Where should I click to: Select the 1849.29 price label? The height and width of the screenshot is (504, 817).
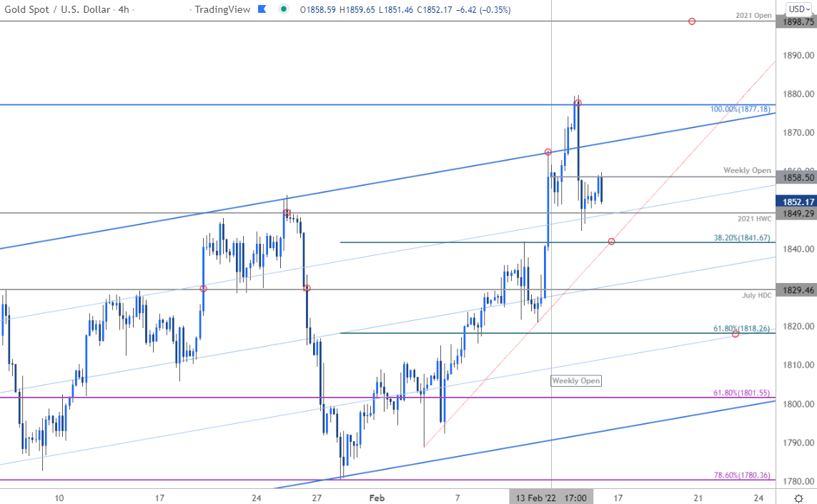(x=796, y=214)
